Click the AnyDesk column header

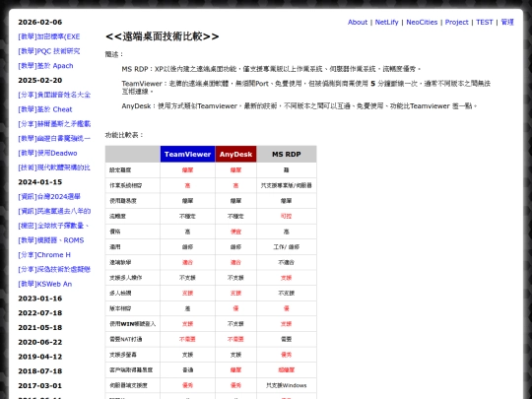point(235,154)
